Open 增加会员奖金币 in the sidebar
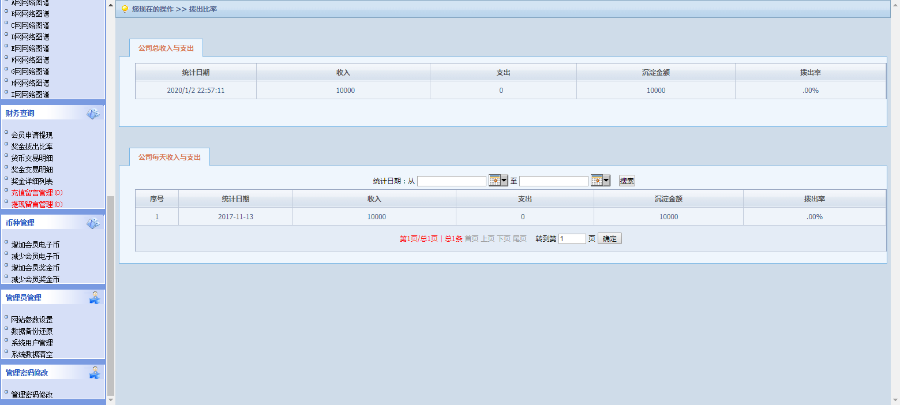The height and width of the screenshot is (405, 900). coord(36,268)
